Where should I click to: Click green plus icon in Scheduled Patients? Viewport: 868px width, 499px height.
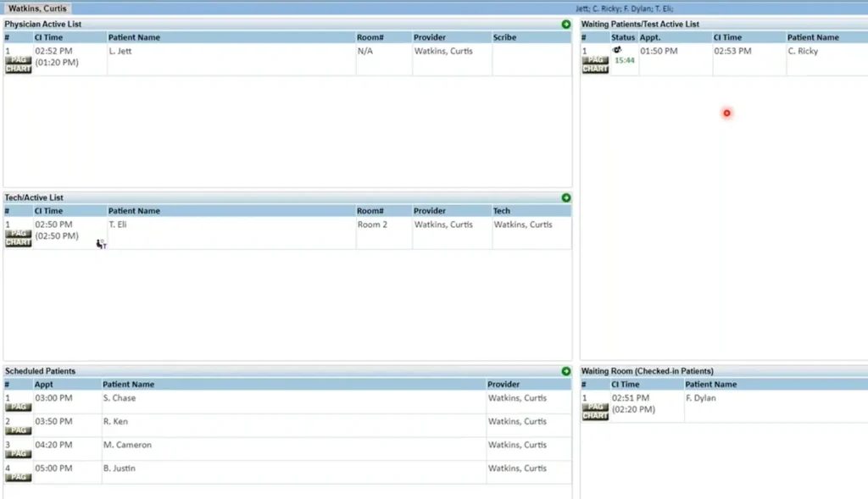(x=565, y=371)
